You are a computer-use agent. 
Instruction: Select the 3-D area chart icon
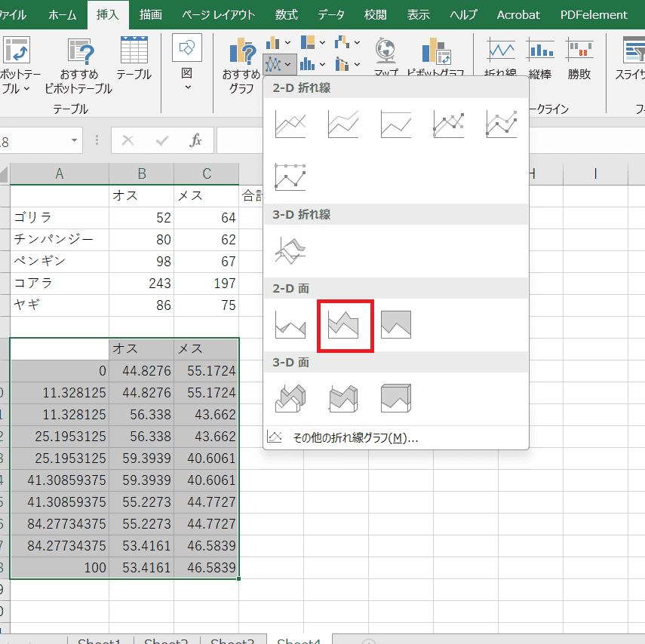coord(290,398)
